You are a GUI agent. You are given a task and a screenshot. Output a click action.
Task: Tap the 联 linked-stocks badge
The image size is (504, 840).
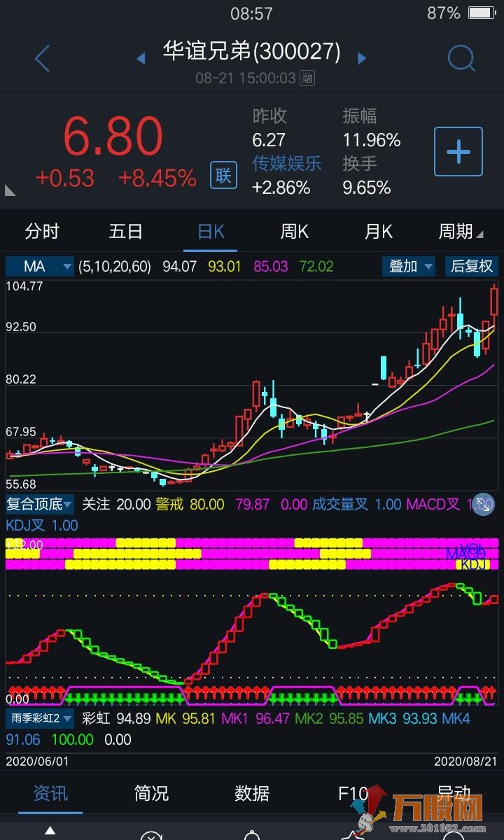[x=223, y=175]
